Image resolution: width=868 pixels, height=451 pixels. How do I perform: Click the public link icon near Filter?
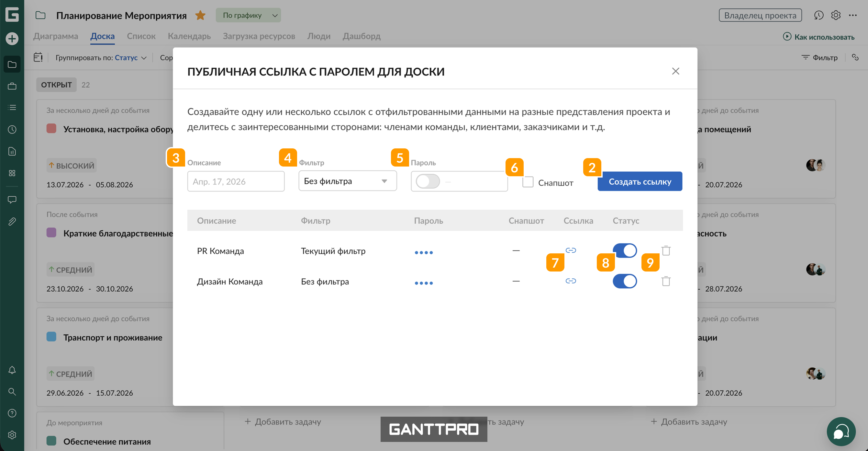(855, 57)
